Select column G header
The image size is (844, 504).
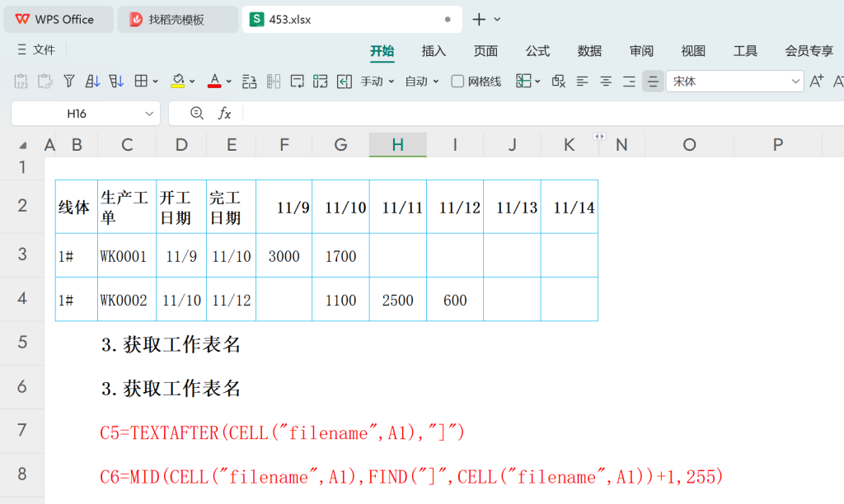click(340, 145)
